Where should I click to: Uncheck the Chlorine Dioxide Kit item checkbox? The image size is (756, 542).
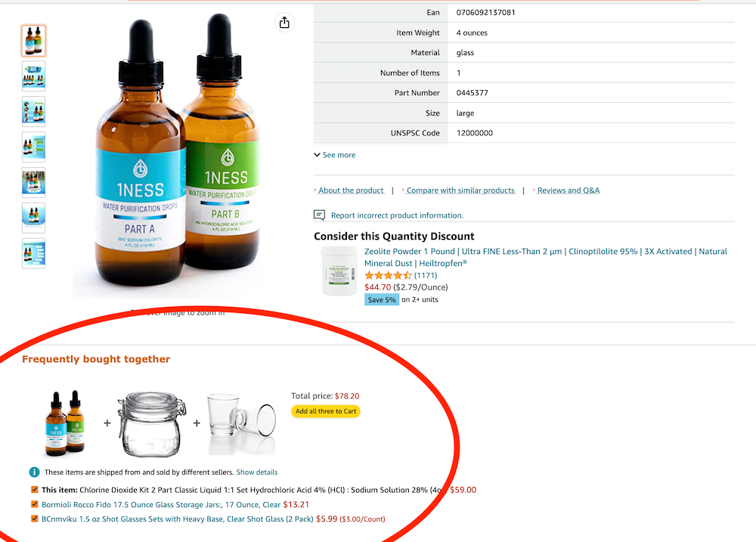pos(34,489)
